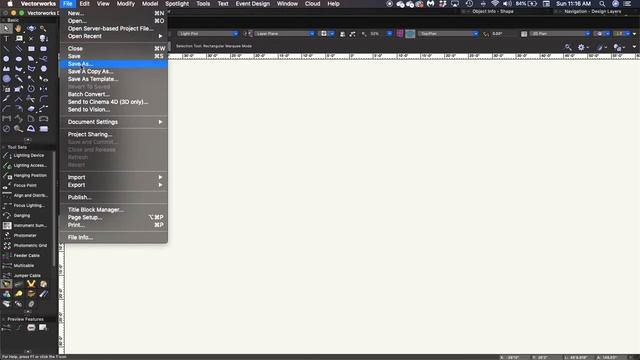Select the Flyover tool
Screen dimensions: 640x360
tap(31, 29)
